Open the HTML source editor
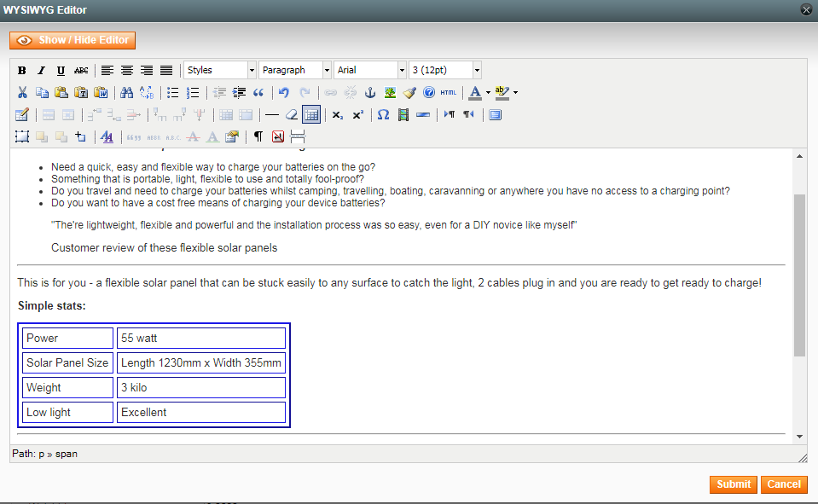 tap(449, 93)
